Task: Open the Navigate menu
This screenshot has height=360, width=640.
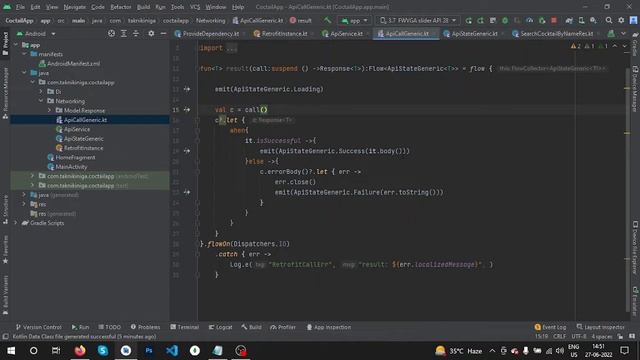Action: coord(75,7)
